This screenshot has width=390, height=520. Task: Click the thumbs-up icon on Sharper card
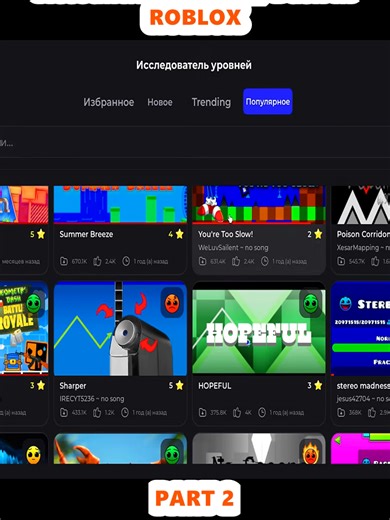click(97, 412)
